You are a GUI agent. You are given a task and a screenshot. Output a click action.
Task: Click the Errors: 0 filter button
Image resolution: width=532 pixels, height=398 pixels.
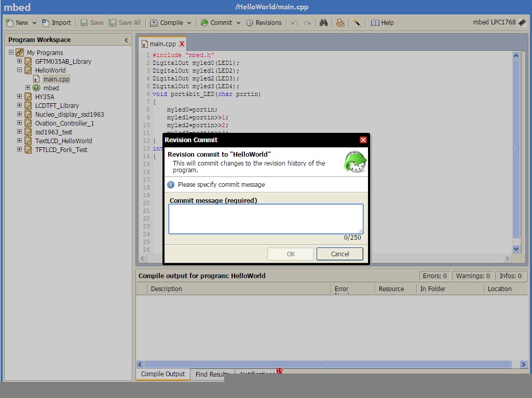(434, 276)
